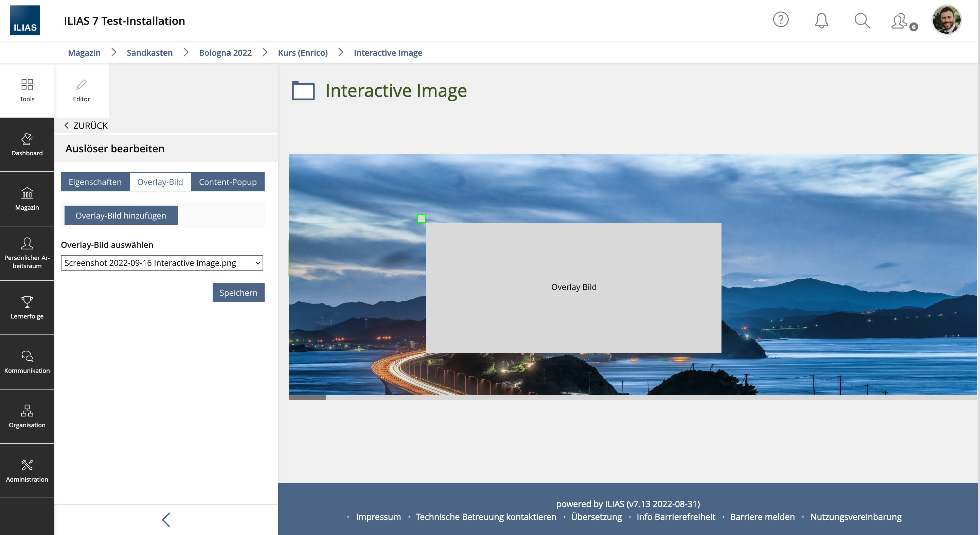Open the user avatar menu
This screenshot has height=535, width=980.
[x=946, y=20]
